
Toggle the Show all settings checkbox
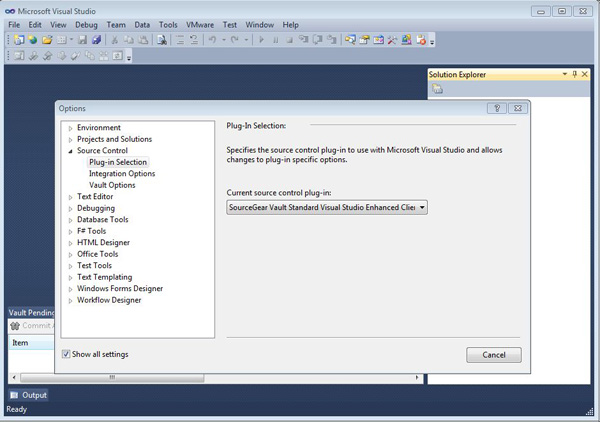[67, 354]
